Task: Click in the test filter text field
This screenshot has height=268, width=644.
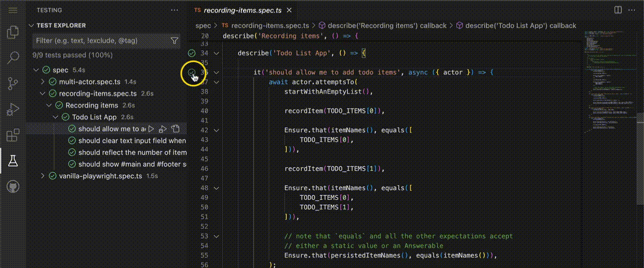Action: tap(101, 41)
